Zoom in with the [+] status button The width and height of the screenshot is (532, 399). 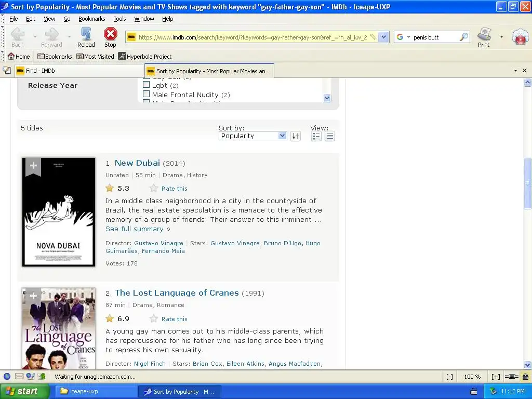coord(496,377)
